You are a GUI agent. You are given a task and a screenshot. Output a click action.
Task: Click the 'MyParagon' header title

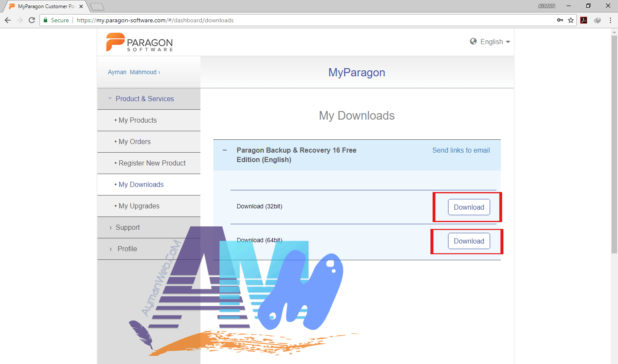(357, 72)
